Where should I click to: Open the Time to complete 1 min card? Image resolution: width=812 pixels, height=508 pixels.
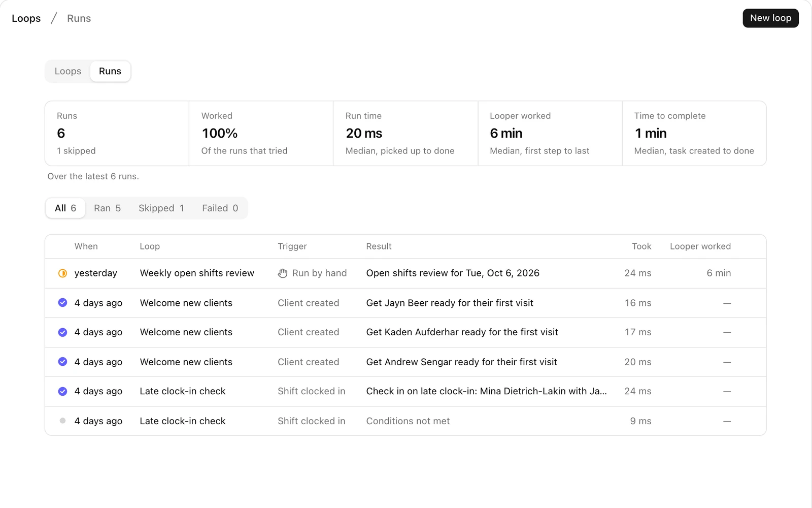[x=694, y=133]
